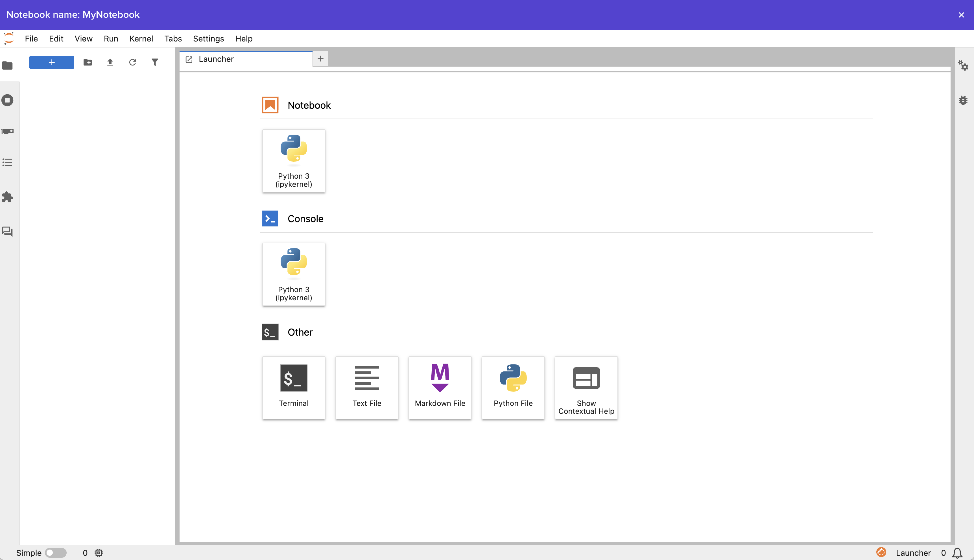Click the Upload Files icon
This screenshot has height=560, width=974.
pyautogui.click(x=110, y=62)
